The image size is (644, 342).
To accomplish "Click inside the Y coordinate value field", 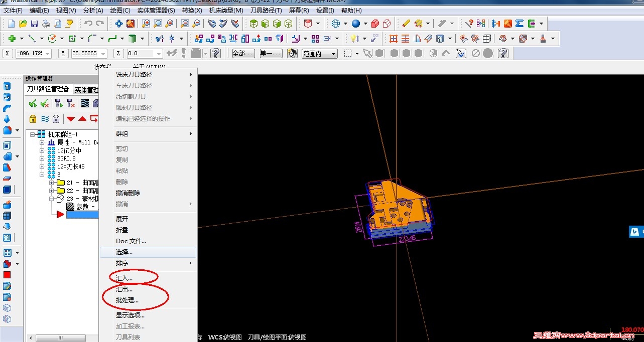I will pos(85,53).
